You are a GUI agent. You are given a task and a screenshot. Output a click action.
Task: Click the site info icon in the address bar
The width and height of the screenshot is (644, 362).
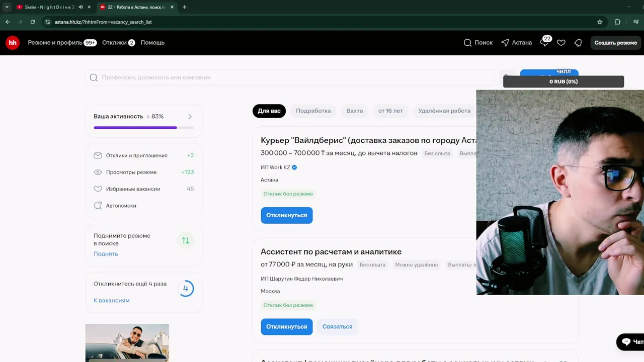48,22
